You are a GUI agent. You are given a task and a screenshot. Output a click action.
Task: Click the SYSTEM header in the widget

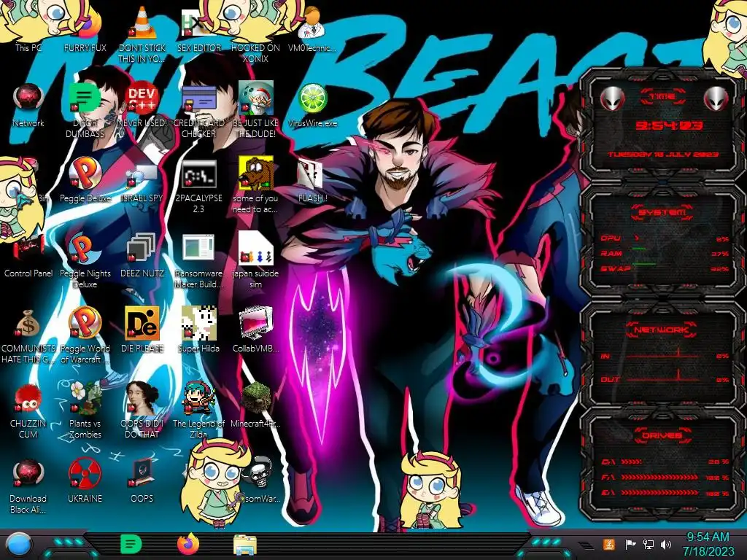pyautogui.click(x=662, y=212)
